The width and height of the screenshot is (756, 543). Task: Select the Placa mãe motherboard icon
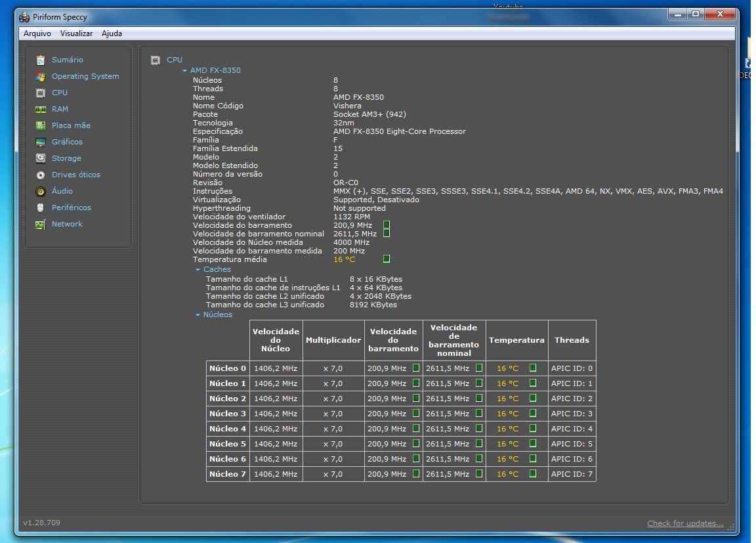click(41, 125)
